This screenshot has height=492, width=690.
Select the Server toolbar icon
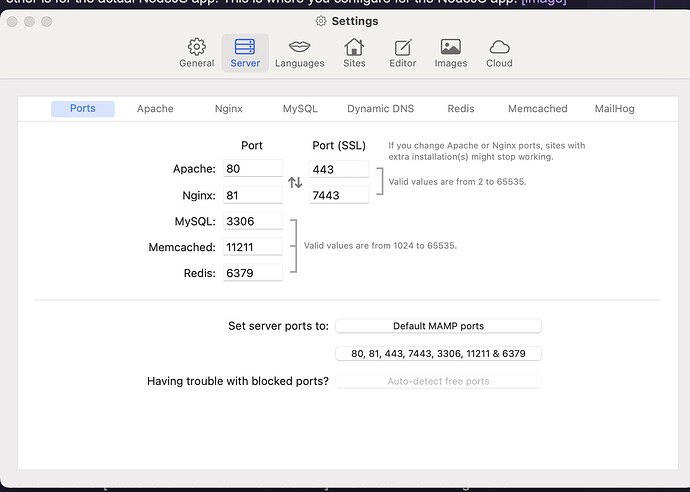[245, 53]
